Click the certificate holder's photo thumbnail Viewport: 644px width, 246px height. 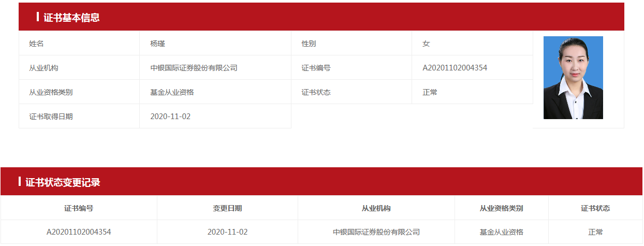click(573, 78)
